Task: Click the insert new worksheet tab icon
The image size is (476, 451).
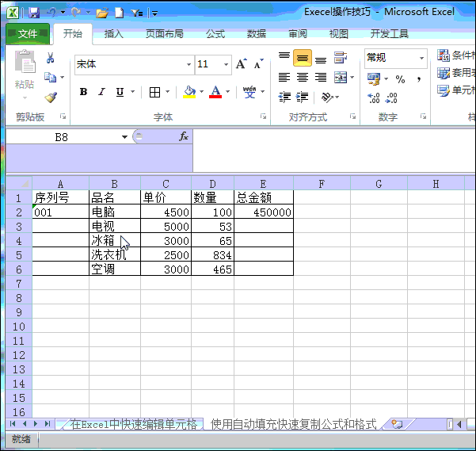Action: [x=397, y=424]
